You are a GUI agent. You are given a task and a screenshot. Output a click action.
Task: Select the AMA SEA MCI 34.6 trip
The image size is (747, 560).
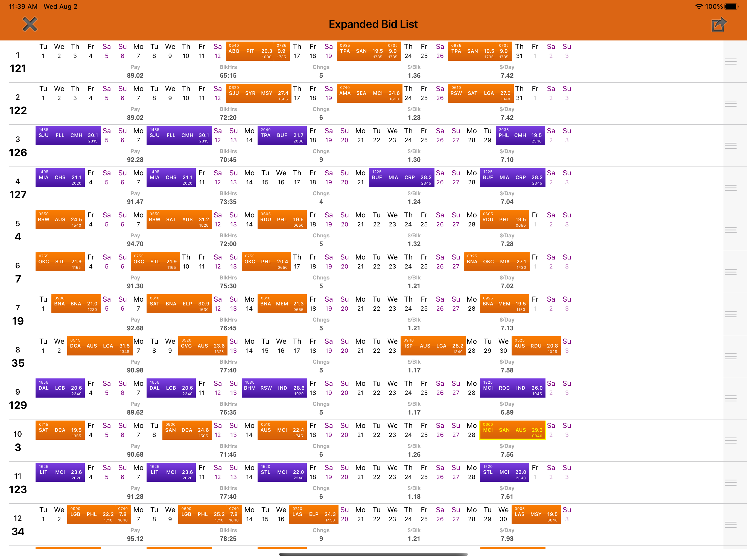click(x=369, y=93)
